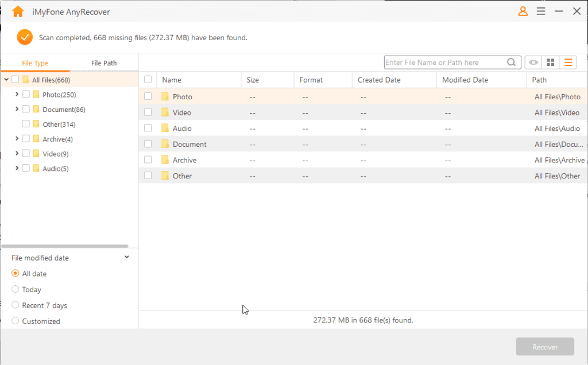Screen dimensions: 588x365
Task: Check the Other(314) tree checkbox
Action: point(26,123)
